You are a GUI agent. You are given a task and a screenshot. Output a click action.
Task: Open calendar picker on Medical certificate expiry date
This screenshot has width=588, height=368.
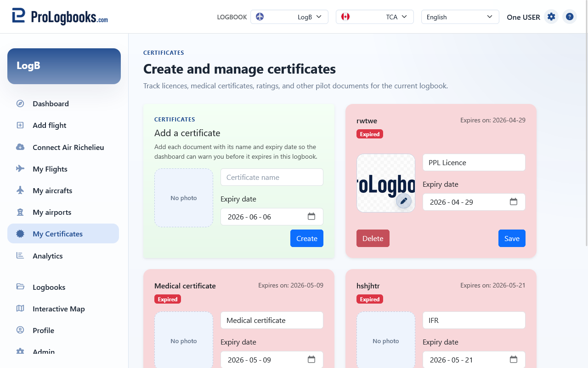[x=311, y=360]
